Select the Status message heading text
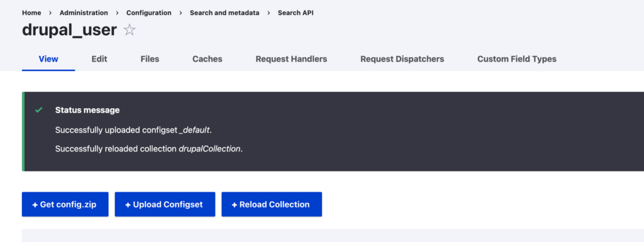 point(87,110)
